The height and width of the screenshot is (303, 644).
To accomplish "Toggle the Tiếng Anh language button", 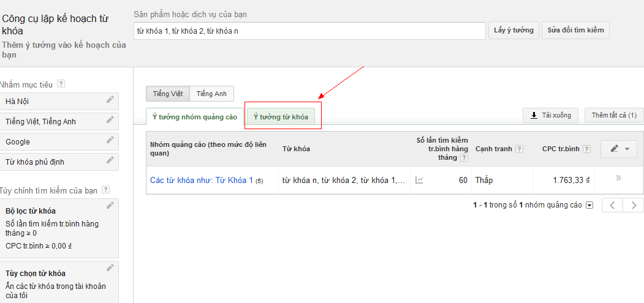I will (x=211, y=94).
